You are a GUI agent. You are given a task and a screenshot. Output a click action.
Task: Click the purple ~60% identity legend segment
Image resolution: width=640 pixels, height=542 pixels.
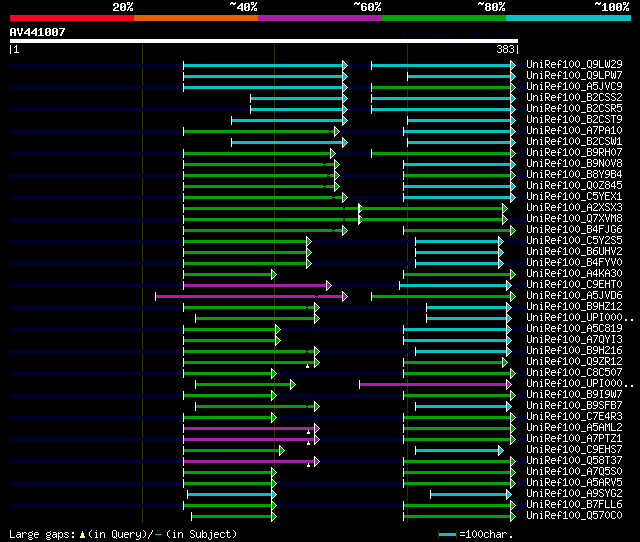[320, 18]
